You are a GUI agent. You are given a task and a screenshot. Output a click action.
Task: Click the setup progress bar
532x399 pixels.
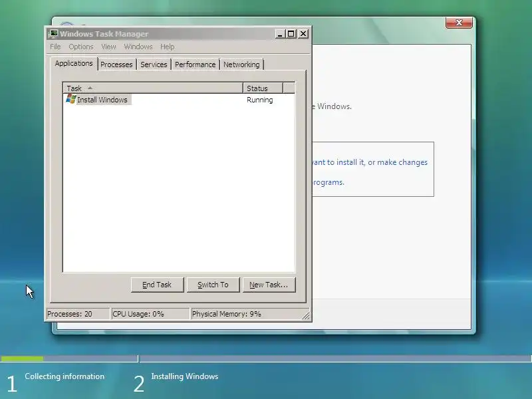(266, 358)
